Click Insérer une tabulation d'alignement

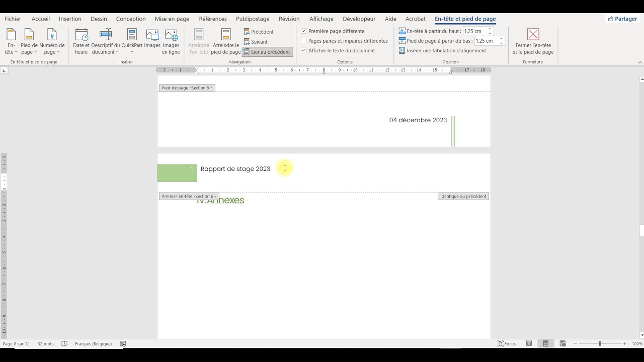tap(442, 50)
